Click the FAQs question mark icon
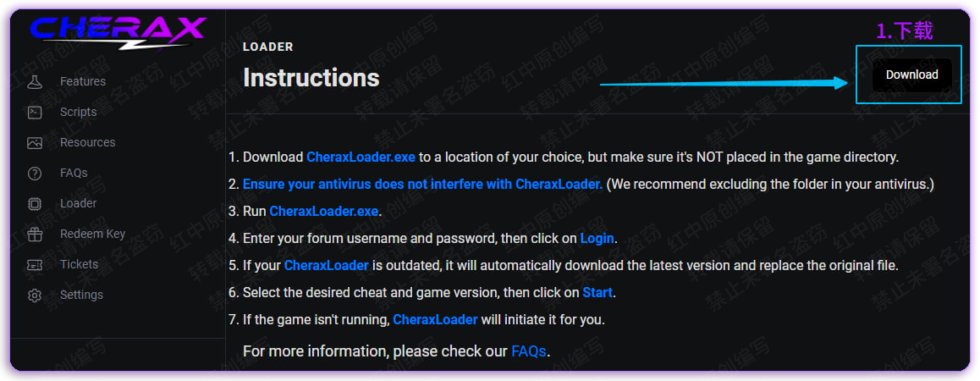This screenshot has width=980, height=381. pyautogui.click(x=35, y=174)
